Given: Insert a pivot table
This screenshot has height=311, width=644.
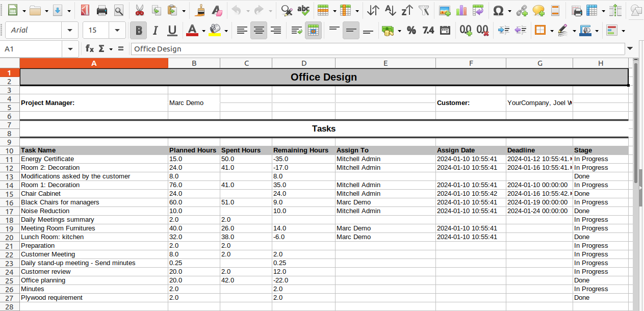Looking at the screenshot, I should (478, 10).
